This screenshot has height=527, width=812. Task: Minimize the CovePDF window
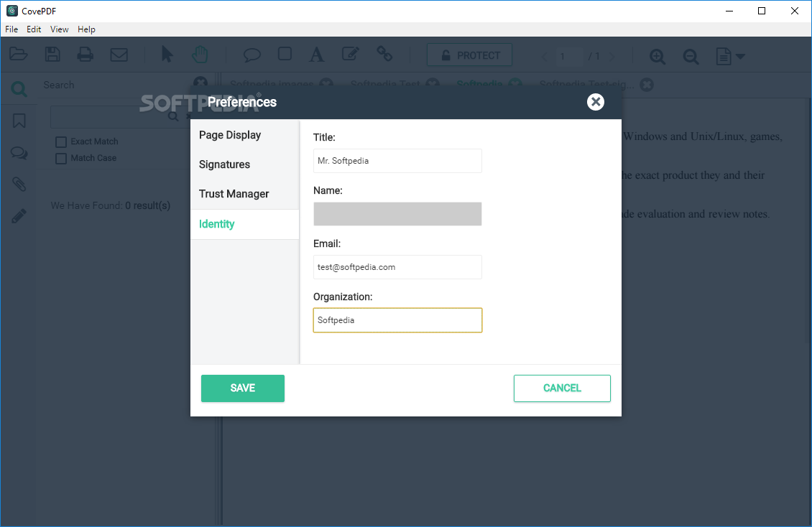tap(729, 11)
